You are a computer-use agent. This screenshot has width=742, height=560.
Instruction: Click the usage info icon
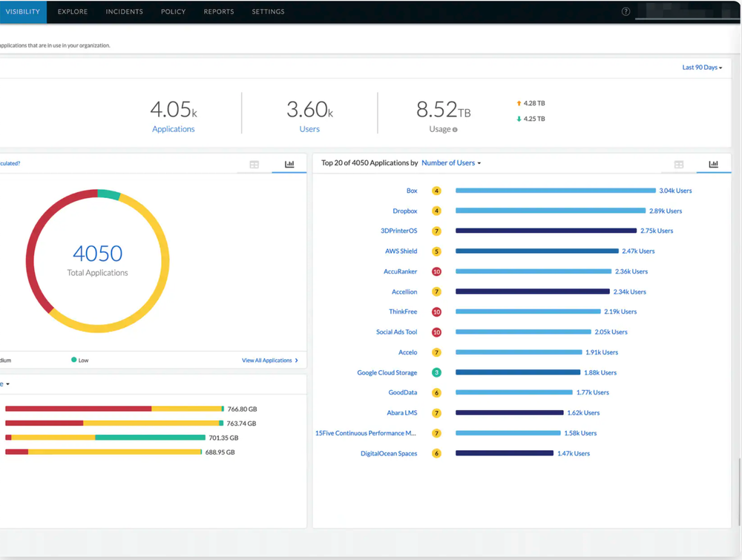click(x=455, y=130)
